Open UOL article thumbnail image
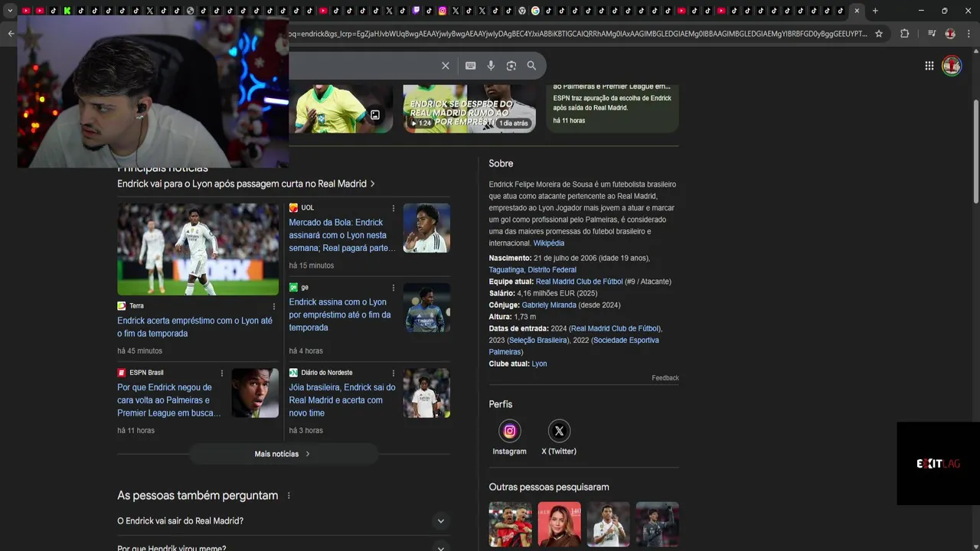Viewport: 980px width, 551px height. pos(426,228)
